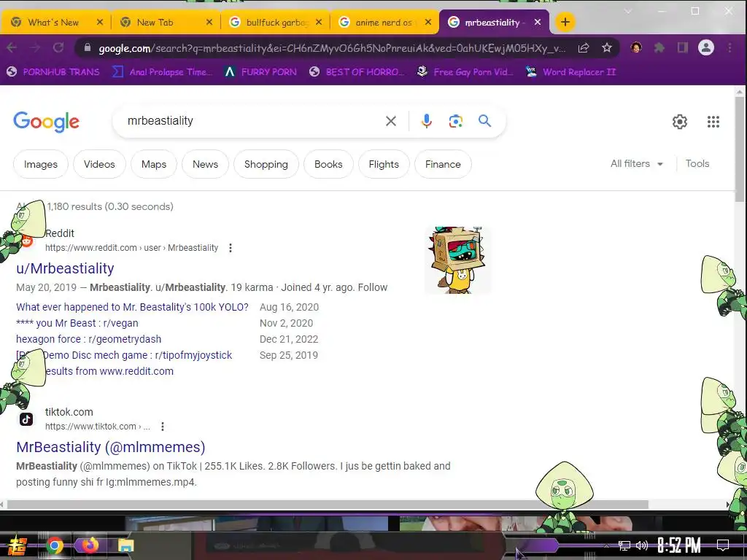Screen dimensions: 747x560
Task: Open the BEST OF HORRO... bookmark
Action: point(357,72)
